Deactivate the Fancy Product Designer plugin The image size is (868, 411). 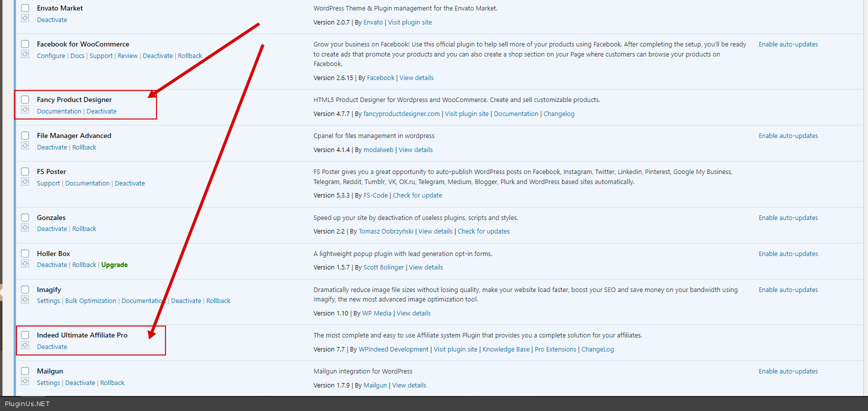(101, 111)
